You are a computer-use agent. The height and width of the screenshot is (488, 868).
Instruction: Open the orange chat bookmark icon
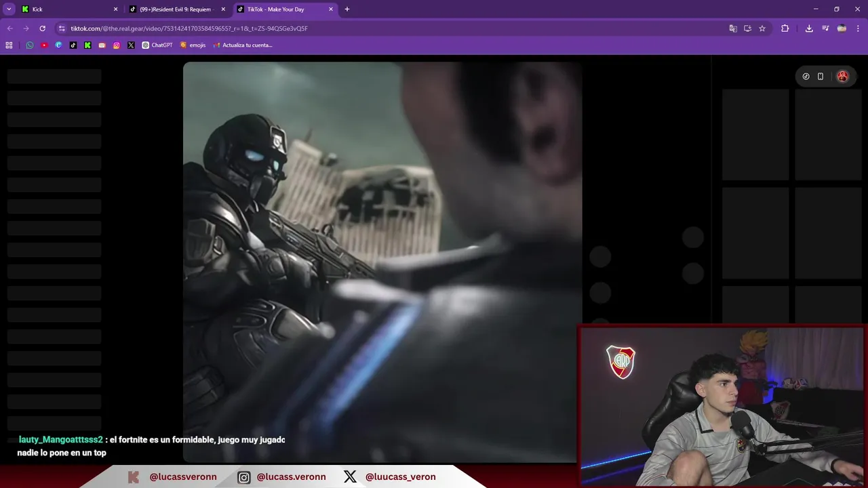click(102, 45)
